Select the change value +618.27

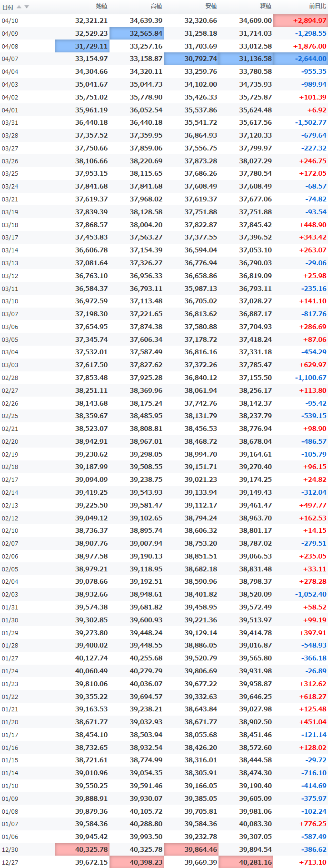point(313,697)
